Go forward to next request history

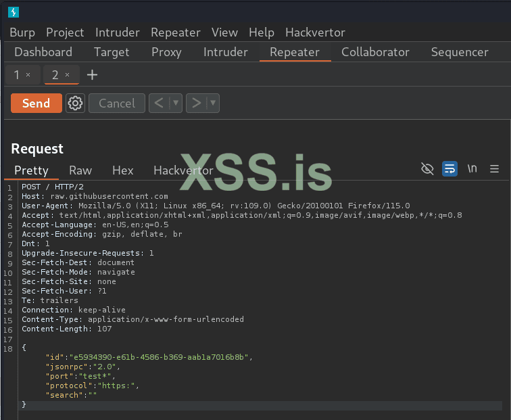(196, 103)
